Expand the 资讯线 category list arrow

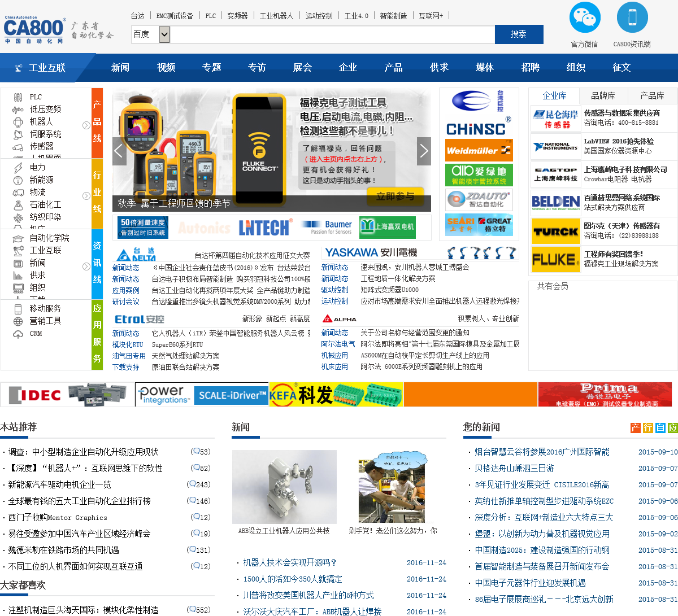click(86, 266)
